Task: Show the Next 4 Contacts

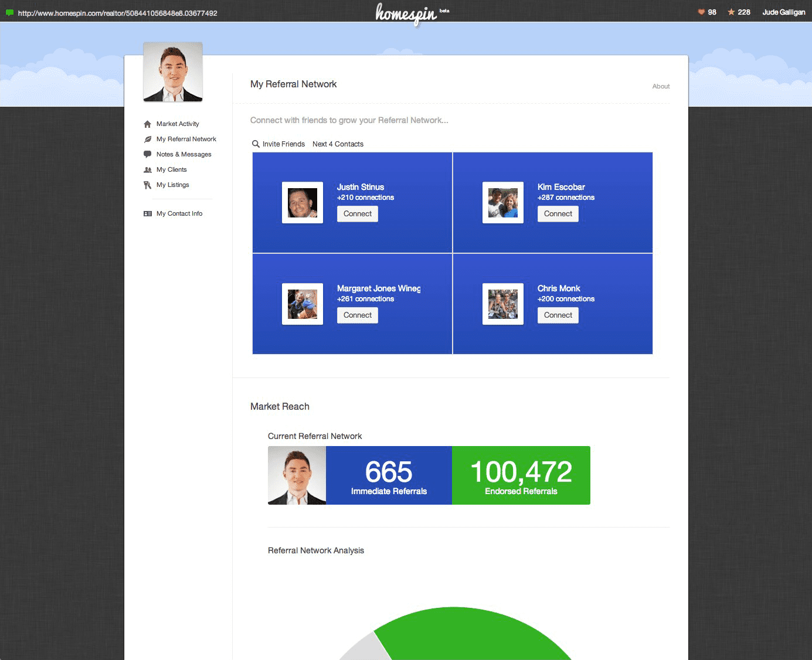Action: 338,144
